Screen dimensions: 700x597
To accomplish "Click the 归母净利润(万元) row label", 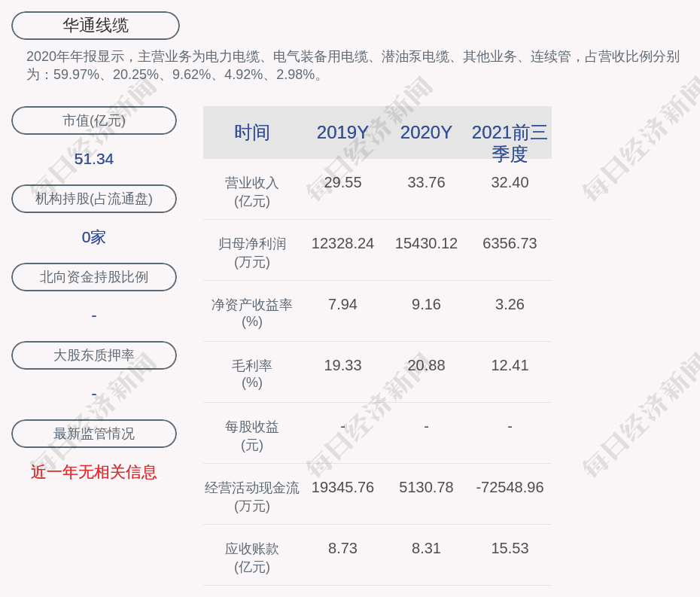I will tap(251, 253).
